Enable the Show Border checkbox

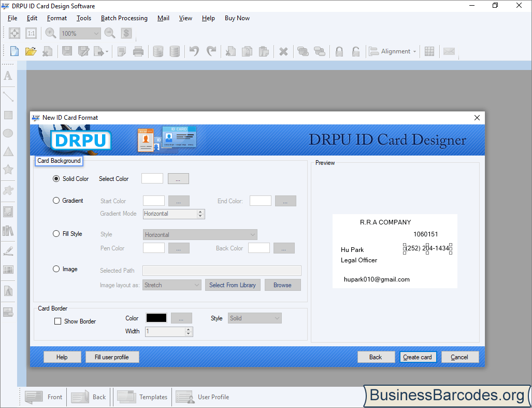pyautogui.click(x=57, y=321)
